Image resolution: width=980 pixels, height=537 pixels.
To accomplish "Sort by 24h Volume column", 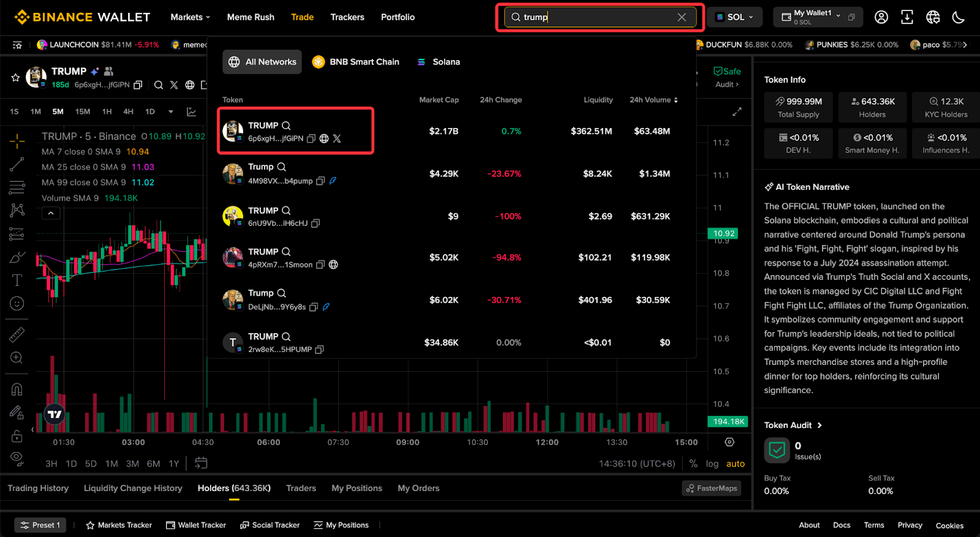I will click(x=654, y=100).
